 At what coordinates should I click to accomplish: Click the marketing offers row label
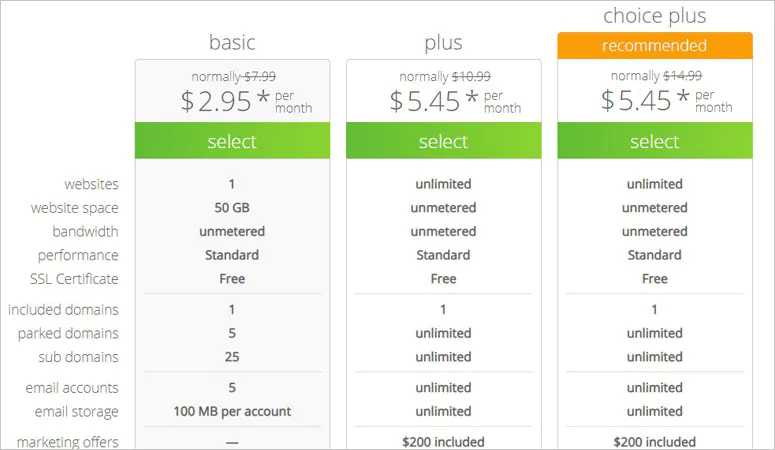(x=68, y=442)
